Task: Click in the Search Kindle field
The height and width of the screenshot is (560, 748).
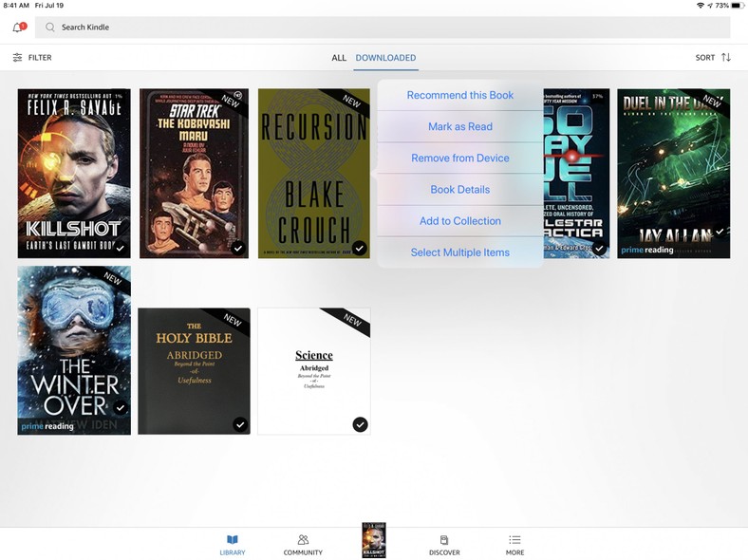Action: coord(380,28)
